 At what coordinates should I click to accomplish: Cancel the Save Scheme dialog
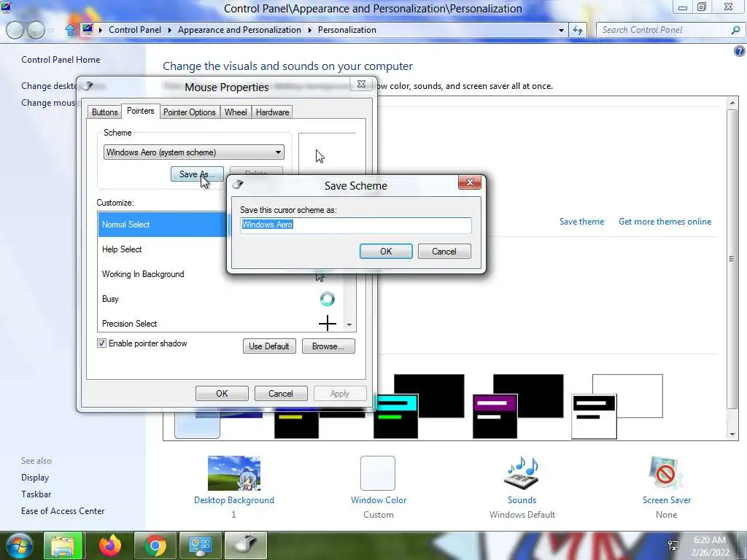click(x=444, y=252)
